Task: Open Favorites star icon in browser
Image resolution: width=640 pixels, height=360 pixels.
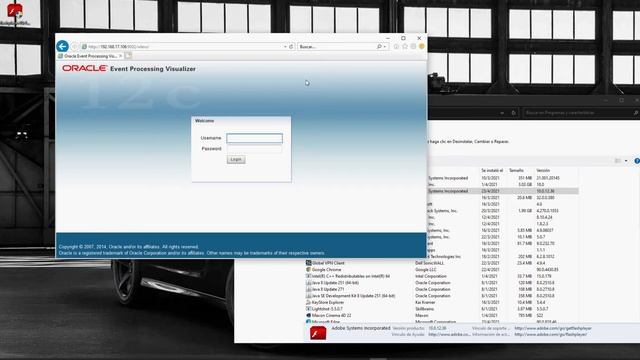Action: 405,47
